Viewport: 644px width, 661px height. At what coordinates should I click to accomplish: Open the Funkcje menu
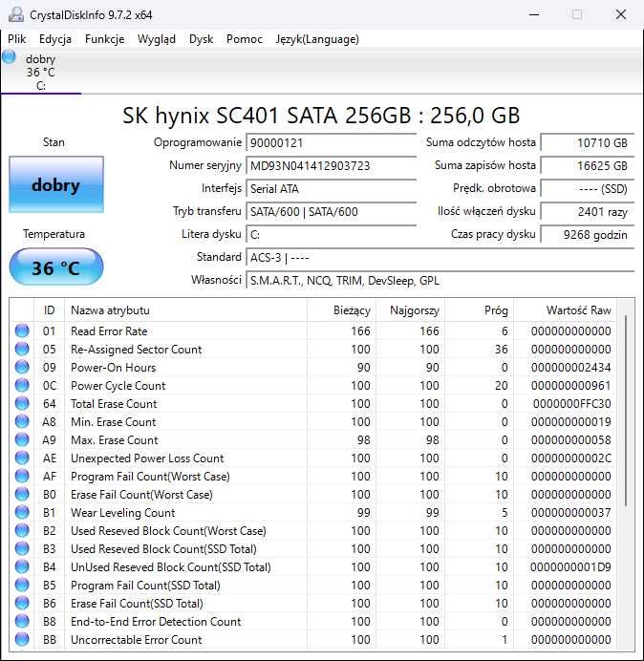[104, 39]
